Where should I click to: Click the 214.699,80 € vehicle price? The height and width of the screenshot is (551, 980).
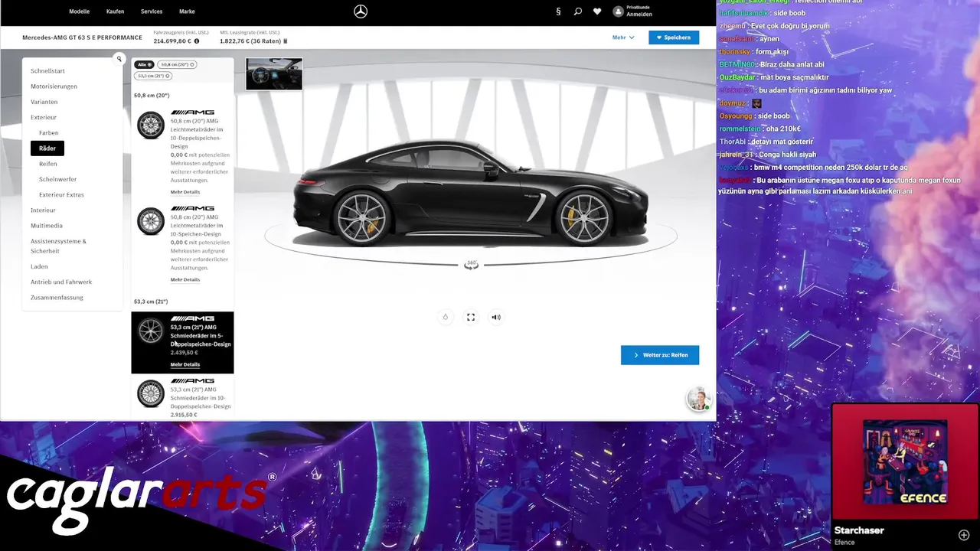click(172, 41)
